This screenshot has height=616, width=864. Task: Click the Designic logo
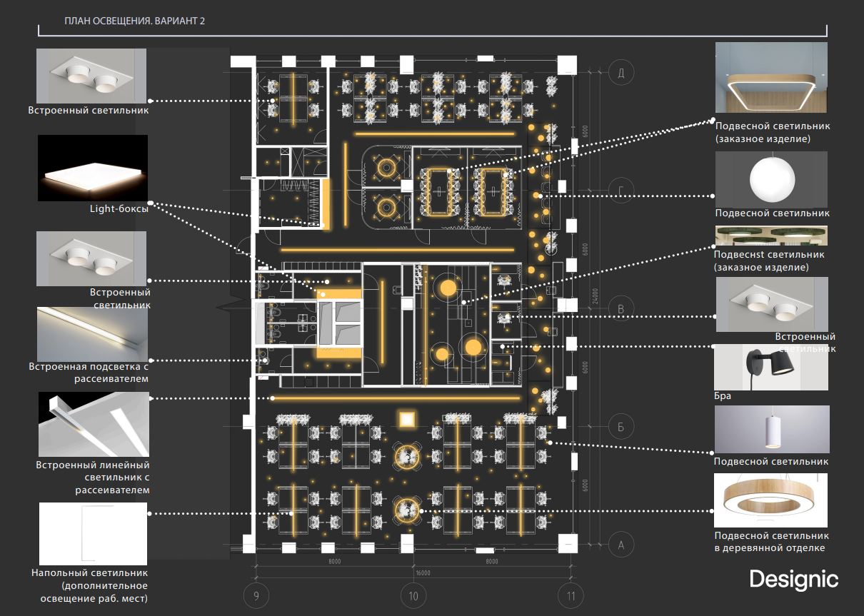point(793,579)
